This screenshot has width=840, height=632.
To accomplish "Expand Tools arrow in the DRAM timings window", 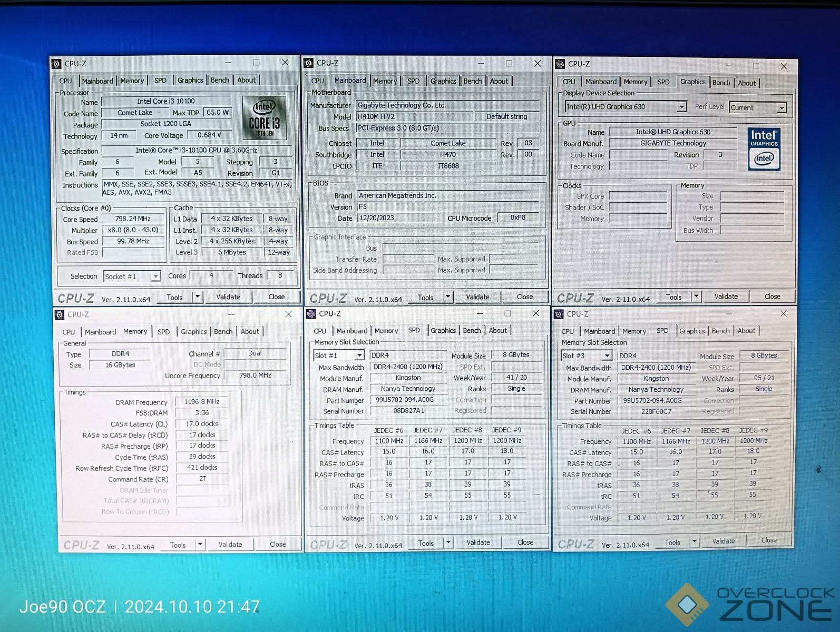I will click(x=200, y=545).
